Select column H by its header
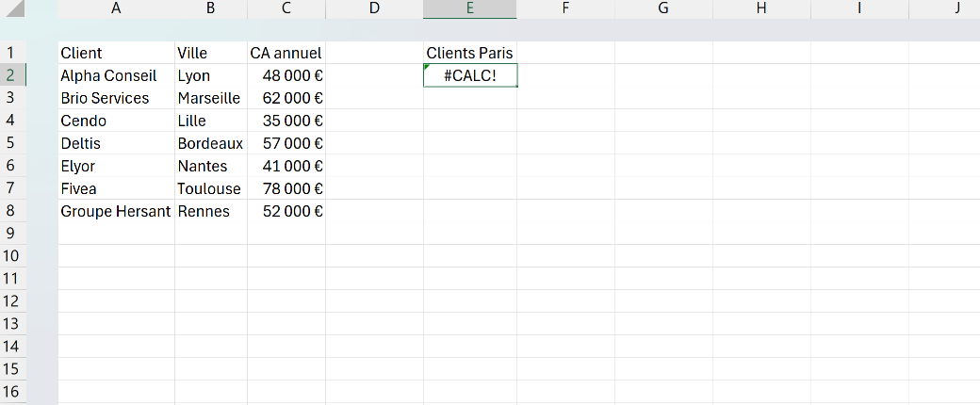Image resolution: width=980 pixels, height=405 pixels. coord(761,8)
